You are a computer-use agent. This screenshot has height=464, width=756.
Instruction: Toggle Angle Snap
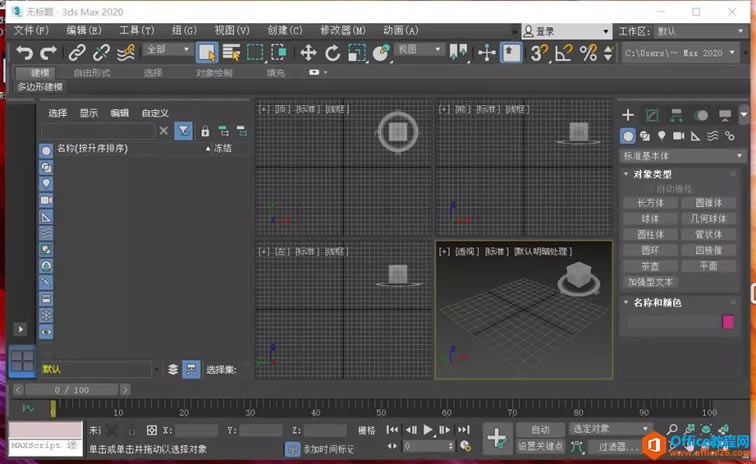[x=564, y=52]
